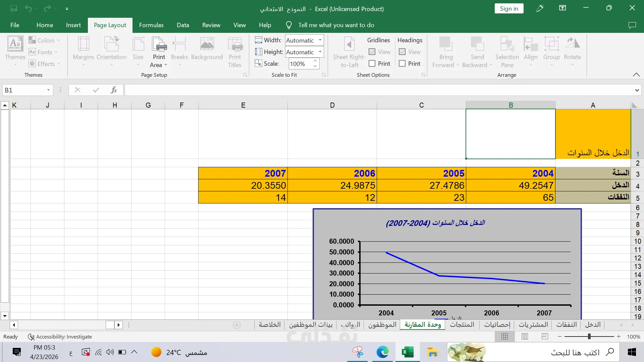Change page Orientation
The width and height of the screenshot is (644, 362).
111,51
